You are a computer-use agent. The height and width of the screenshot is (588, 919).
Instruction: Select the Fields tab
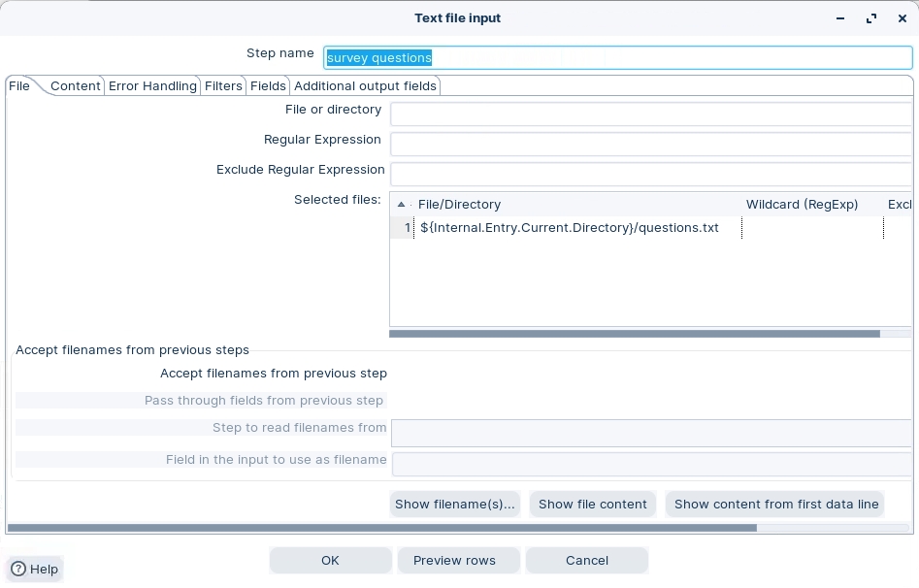click(x=268, y=86)
